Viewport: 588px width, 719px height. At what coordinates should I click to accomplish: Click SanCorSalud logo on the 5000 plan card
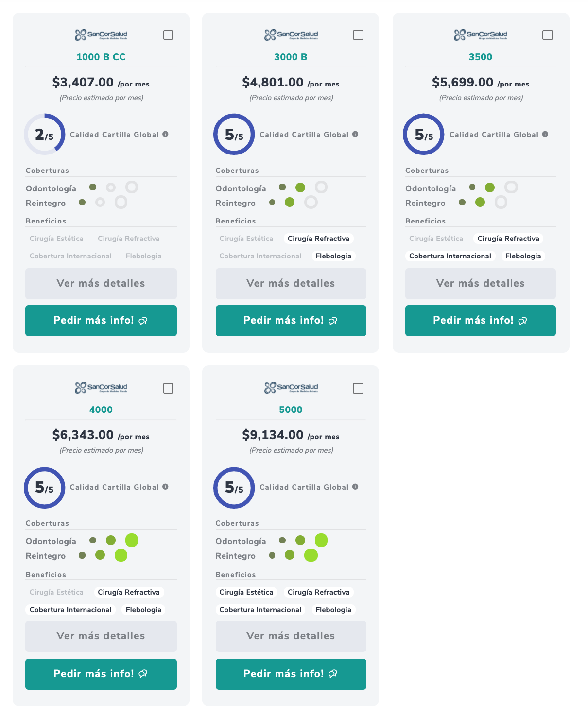pos(291,388)
